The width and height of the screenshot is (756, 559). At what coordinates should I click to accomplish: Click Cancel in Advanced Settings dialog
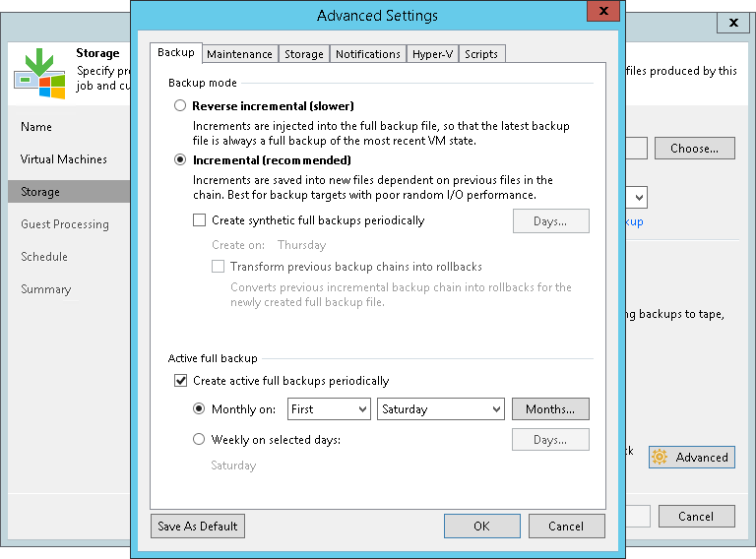(566, 527)
